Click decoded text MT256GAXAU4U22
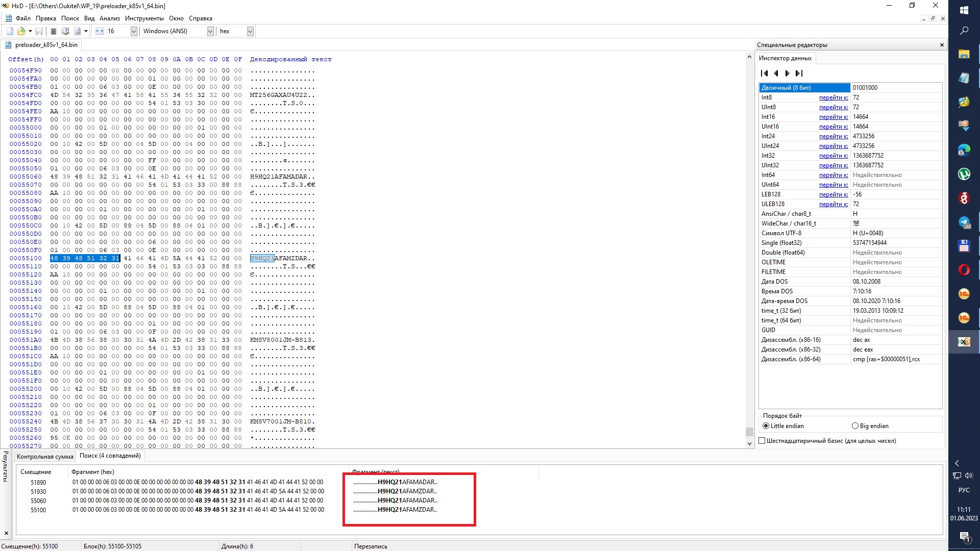 [279, 95]
